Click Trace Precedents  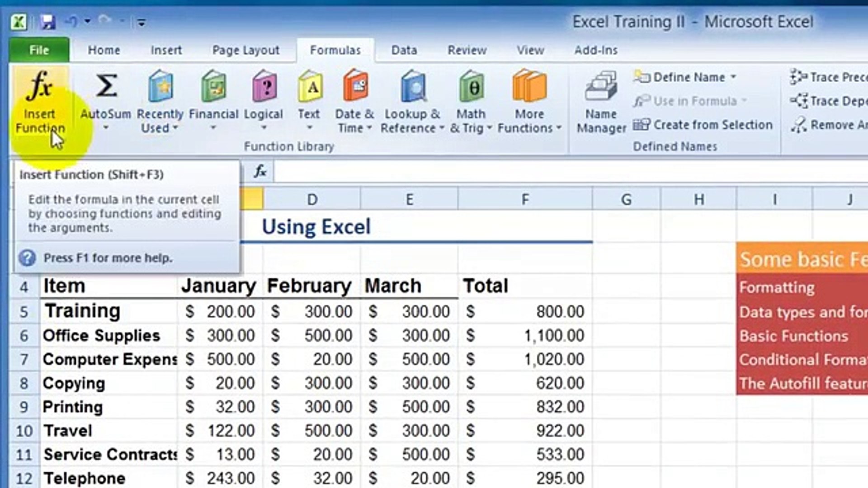tap(832, 77)
